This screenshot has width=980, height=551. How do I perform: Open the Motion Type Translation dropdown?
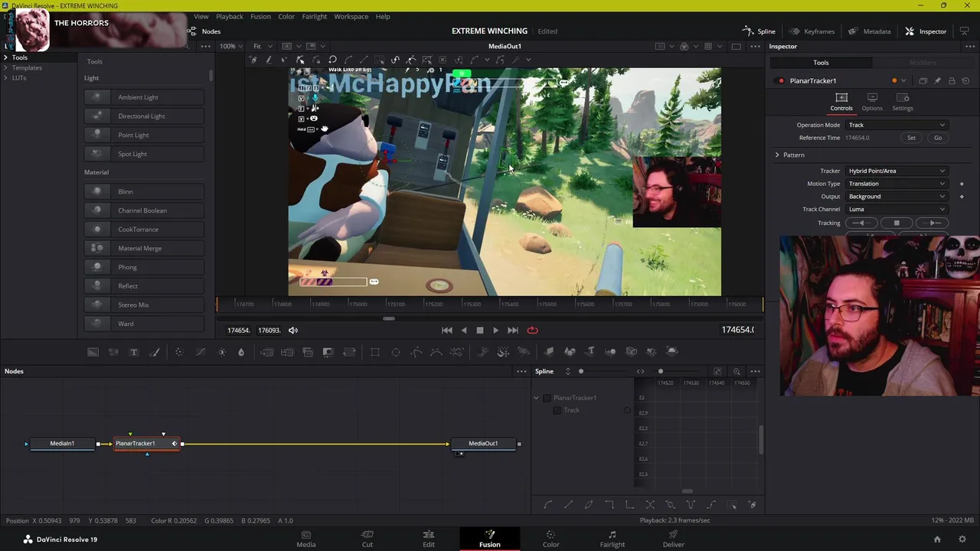point(896,184)
